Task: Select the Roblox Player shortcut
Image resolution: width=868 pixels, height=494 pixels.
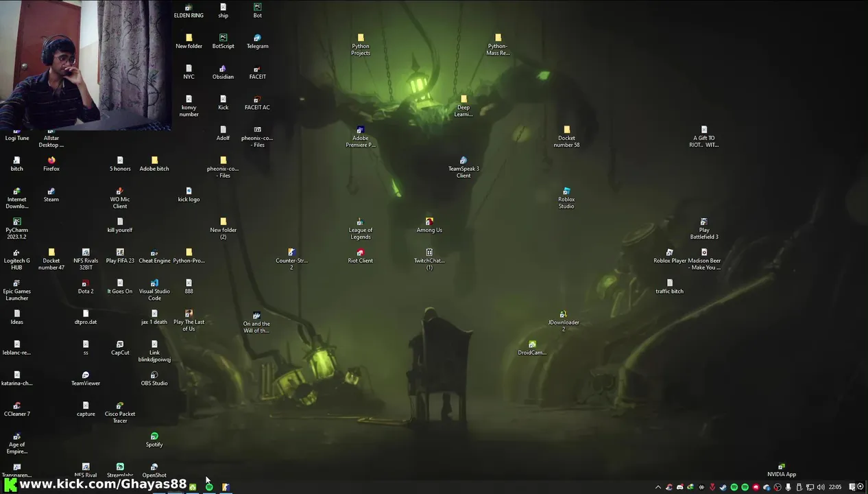Action: click(x=669, y=256)
